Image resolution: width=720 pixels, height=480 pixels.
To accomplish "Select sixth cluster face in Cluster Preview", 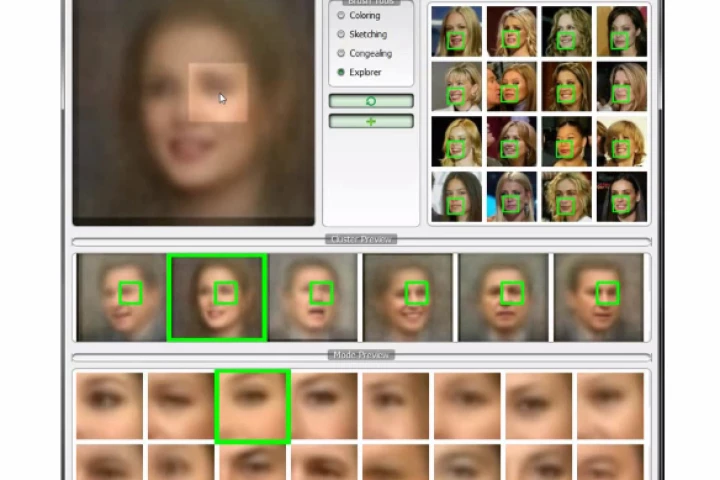I will click(x=599, y=297).
